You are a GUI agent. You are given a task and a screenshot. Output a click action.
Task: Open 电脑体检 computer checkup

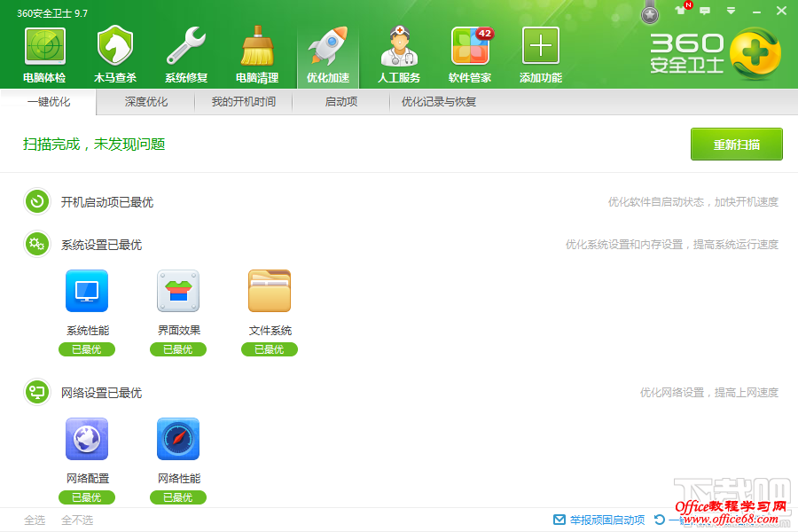pos(45,55)
